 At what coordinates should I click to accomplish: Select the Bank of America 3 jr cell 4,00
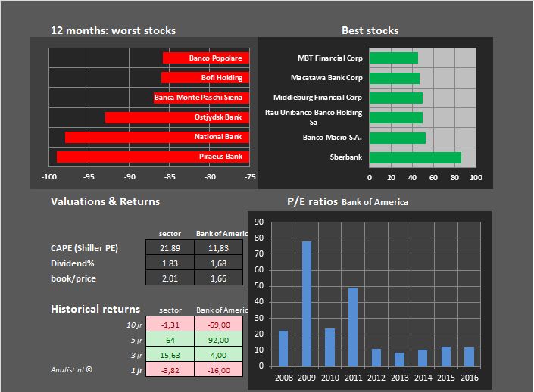click(219, 355)
